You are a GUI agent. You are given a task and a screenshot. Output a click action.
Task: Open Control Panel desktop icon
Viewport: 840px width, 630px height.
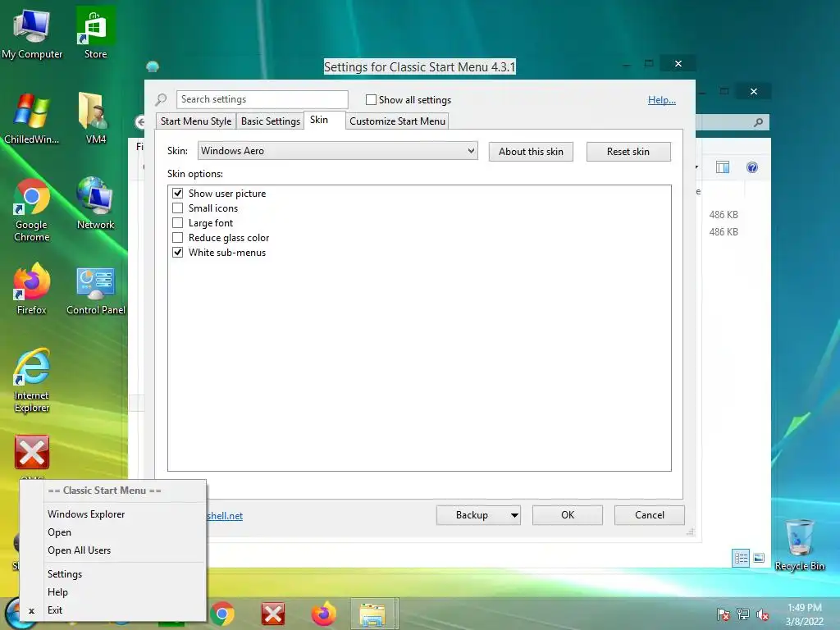(x=96, y=290)
